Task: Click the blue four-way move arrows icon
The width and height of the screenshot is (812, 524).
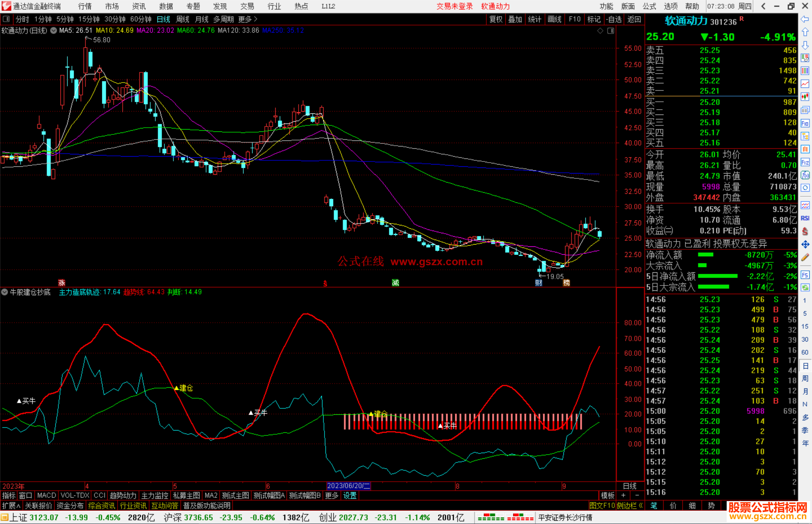Action: (x=805, y=245)
